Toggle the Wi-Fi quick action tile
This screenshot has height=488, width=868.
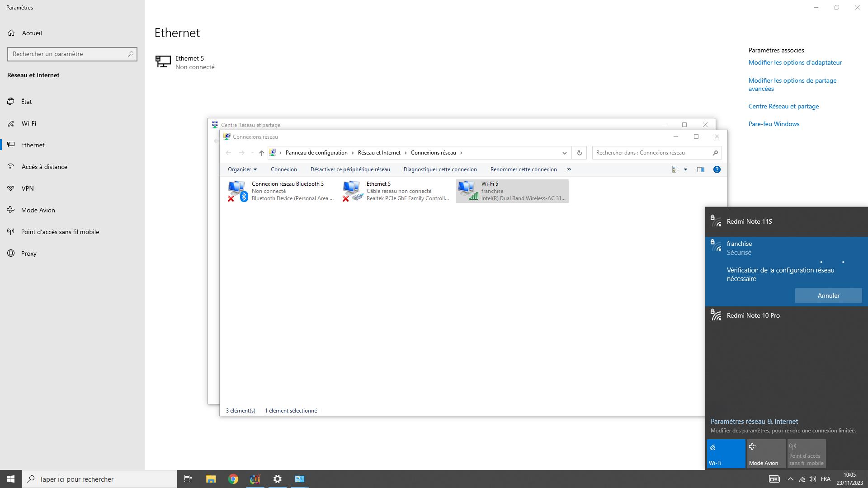click(726, 454)
